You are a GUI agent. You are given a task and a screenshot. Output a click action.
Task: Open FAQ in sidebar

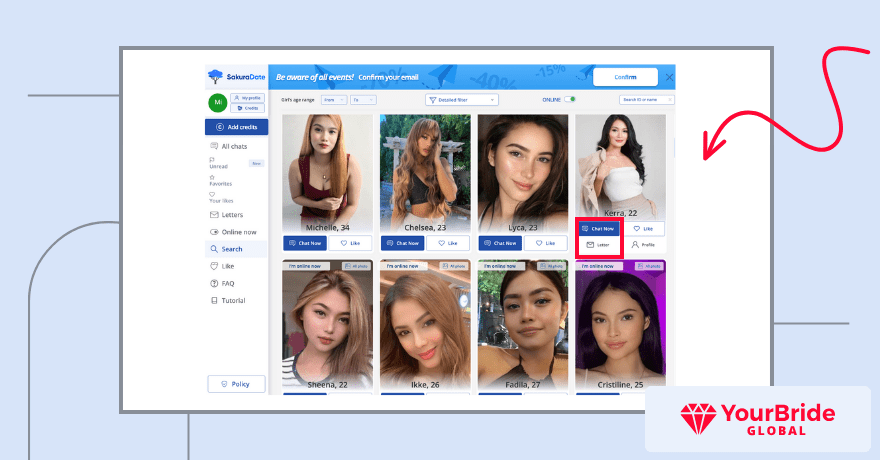point(222,283)
